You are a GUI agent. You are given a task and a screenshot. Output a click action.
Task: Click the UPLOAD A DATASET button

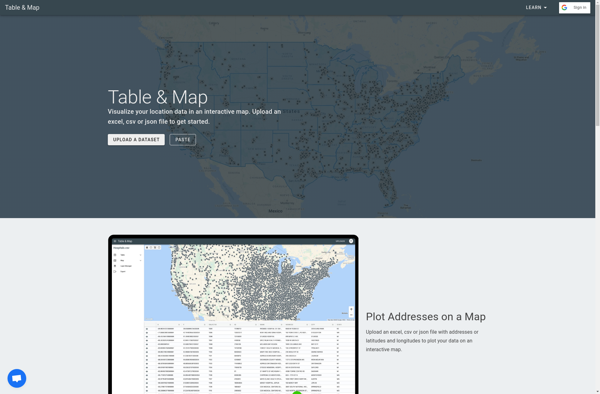[136, 140]
